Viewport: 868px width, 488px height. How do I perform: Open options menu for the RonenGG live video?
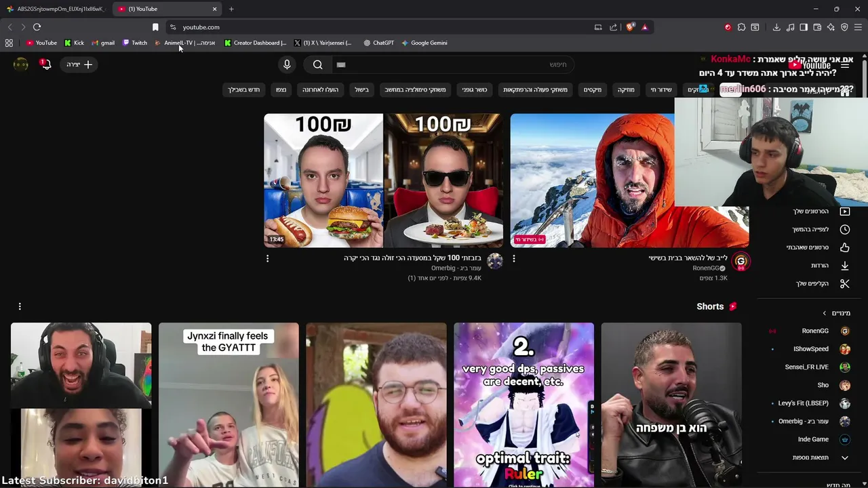[513, 258]
